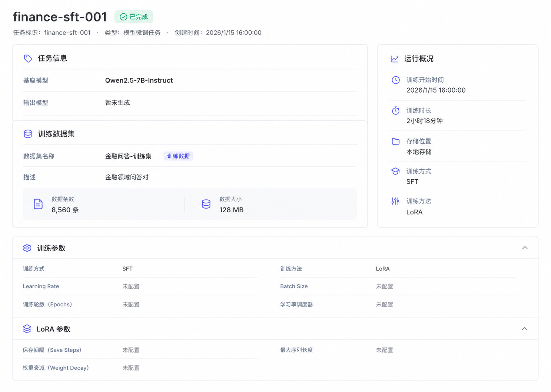Screen dimensions: 551x392
Task: Click the training start time 2026/1/15 16:00:00 in 运行概况
Action: [436, 90]
